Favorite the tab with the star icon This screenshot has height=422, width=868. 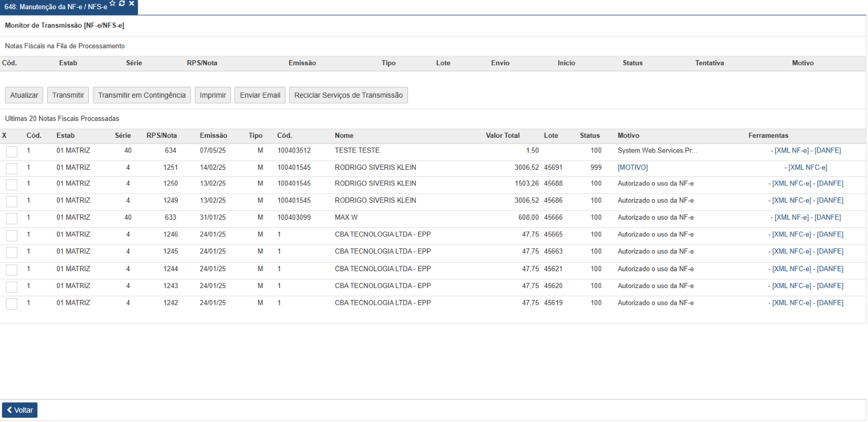coord(112,3)
